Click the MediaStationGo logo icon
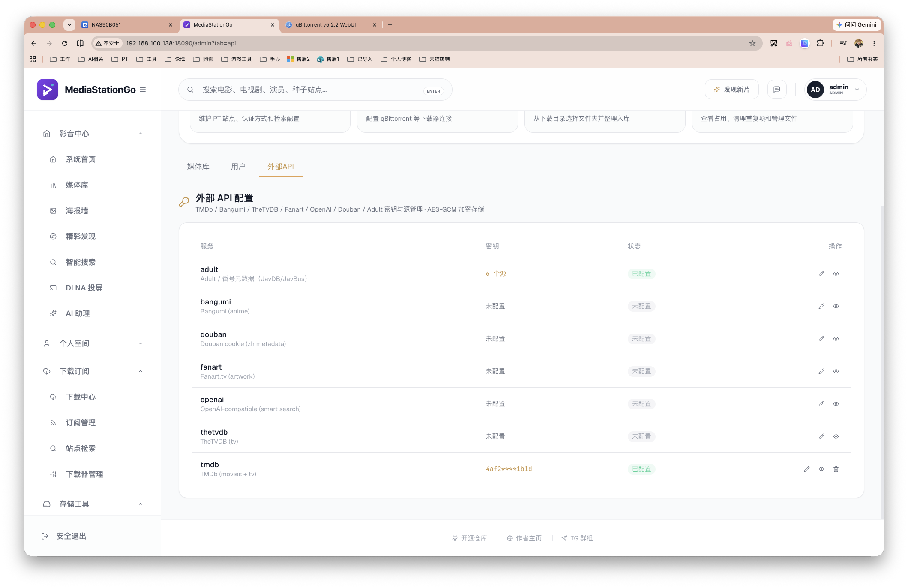This screenshot has height=588, width=908. coord(48,90)
